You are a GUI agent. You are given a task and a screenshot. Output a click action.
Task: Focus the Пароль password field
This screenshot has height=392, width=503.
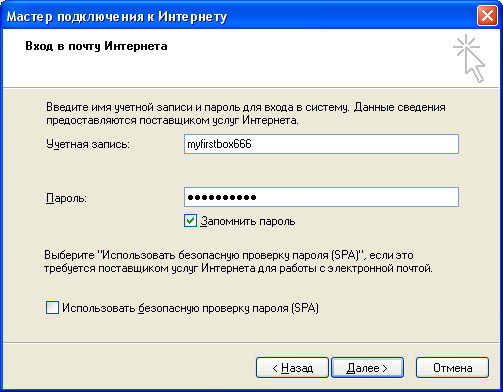(x=321, y=197)
